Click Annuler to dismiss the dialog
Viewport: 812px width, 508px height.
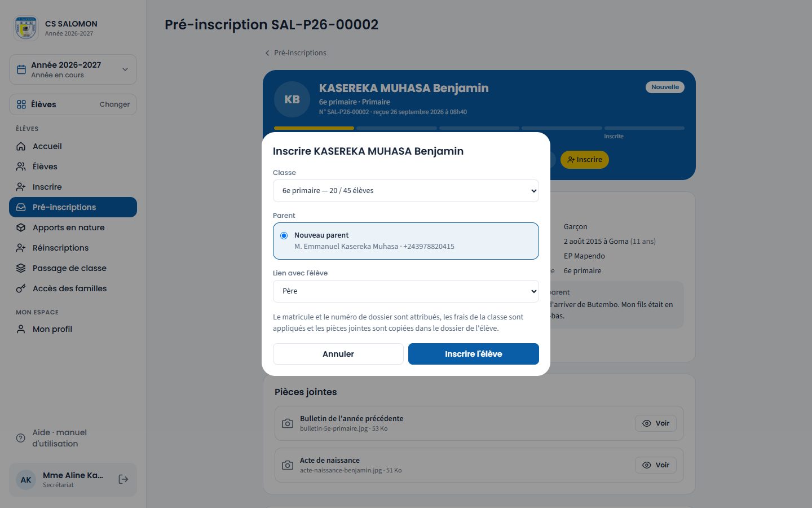point(338,354)
